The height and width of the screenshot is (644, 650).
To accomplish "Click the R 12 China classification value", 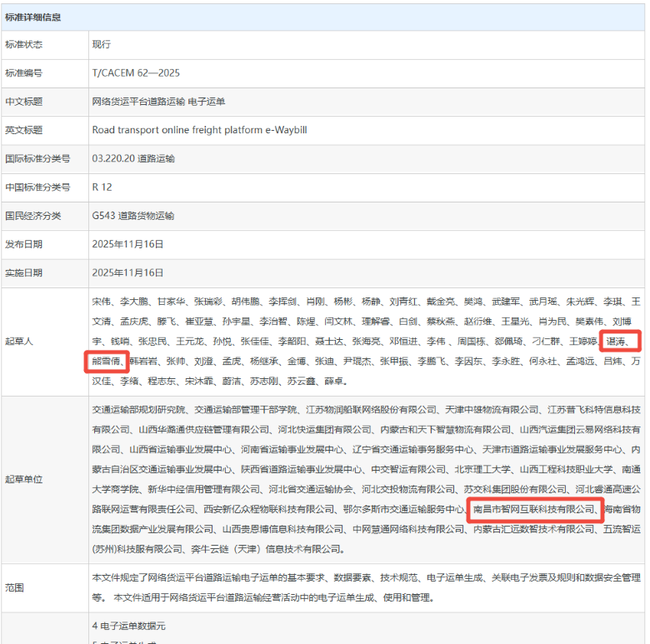I will (102, 187).
